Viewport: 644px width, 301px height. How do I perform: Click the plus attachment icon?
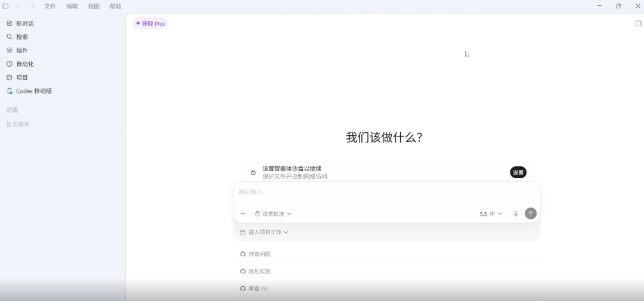click(x=243, y=214)
